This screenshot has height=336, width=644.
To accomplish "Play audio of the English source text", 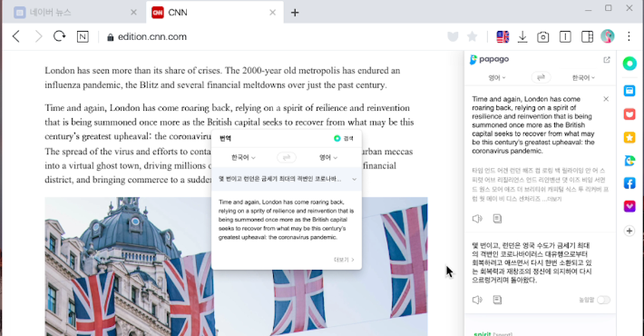I will tap(477, 219).
